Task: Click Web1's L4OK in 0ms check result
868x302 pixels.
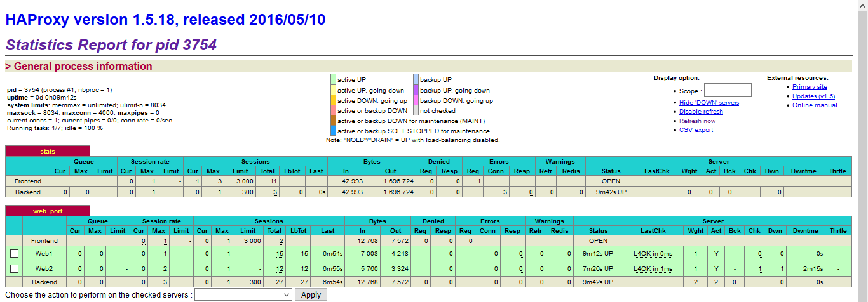Action: (653, 254)
